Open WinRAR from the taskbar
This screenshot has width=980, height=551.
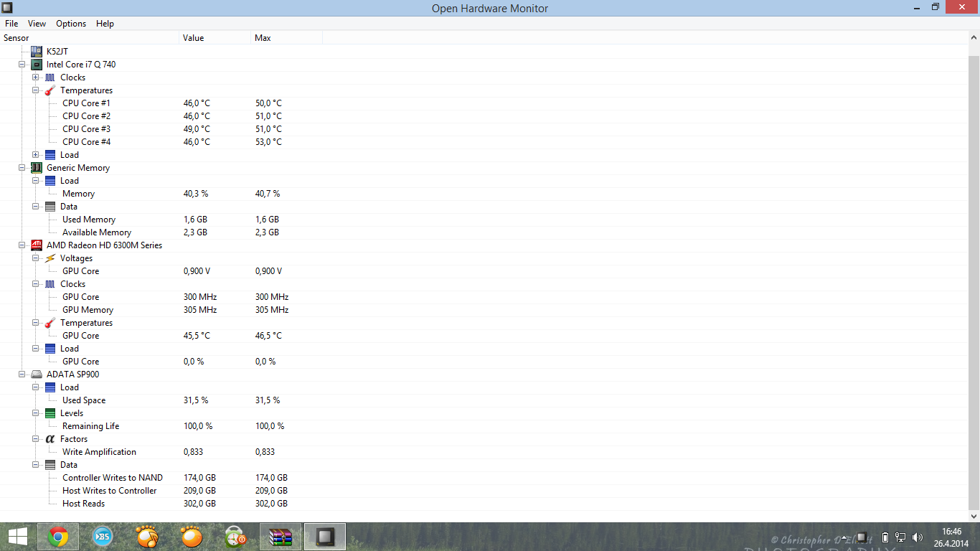coord(281,537)
